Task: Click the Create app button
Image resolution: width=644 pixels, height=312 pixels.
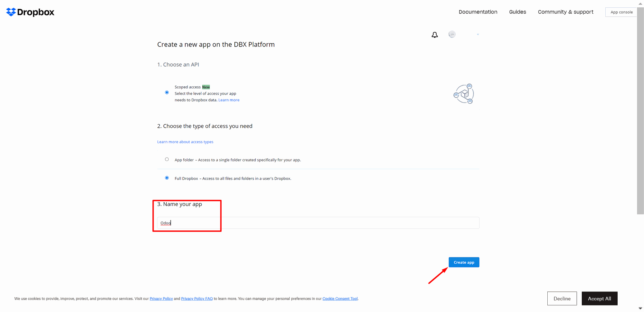Action: [x=464, y=262]
